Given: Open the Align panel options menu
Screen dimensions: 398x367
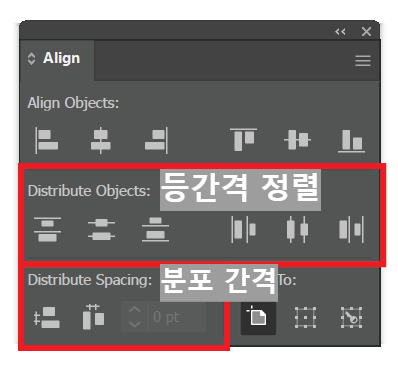Looking at the screenshot, I should 363,61.
